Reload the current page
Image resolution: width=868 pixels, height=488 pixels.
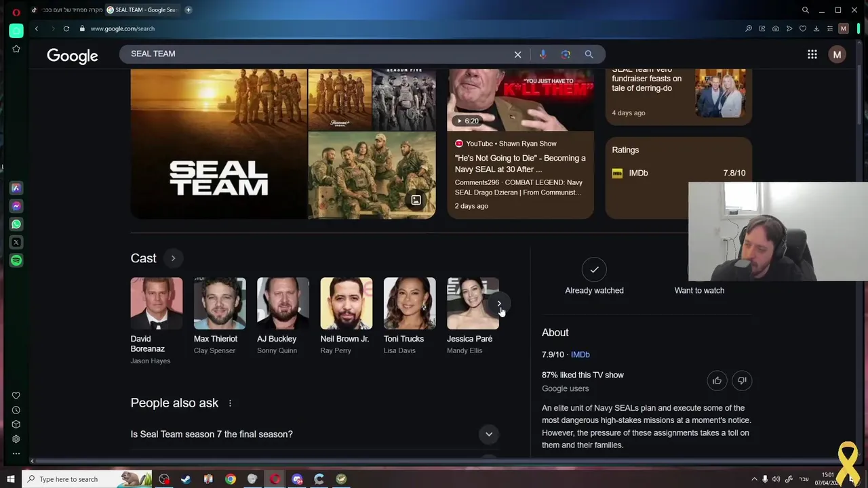[66, 28]
